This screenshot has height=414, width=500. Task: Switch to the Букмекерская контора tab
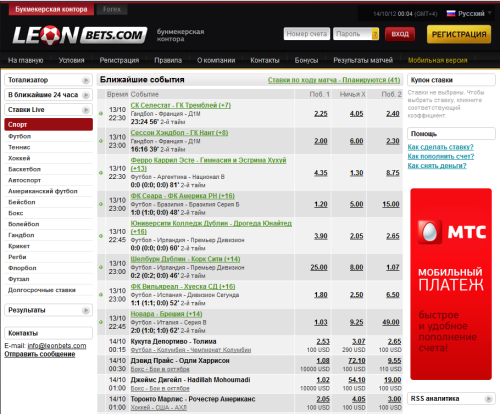[x=51, y=9]
